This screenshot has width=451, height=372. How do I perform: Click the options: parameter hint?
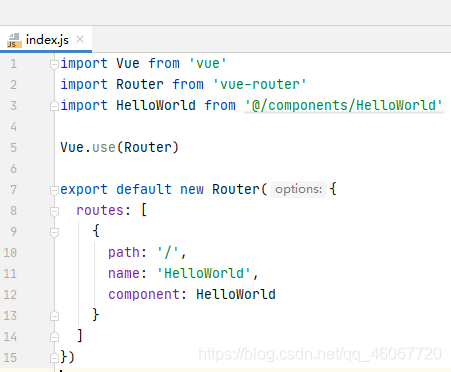(298, 189)
